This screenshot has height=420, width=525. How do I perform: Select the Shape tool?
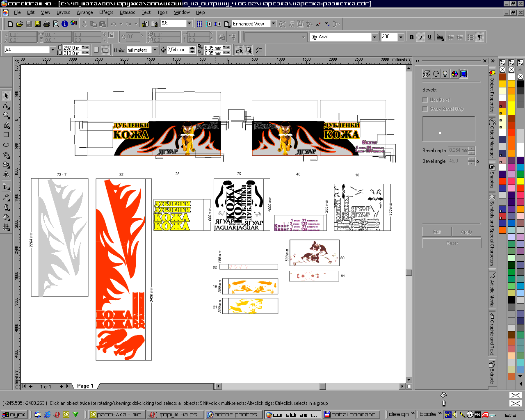pos(6,106)
